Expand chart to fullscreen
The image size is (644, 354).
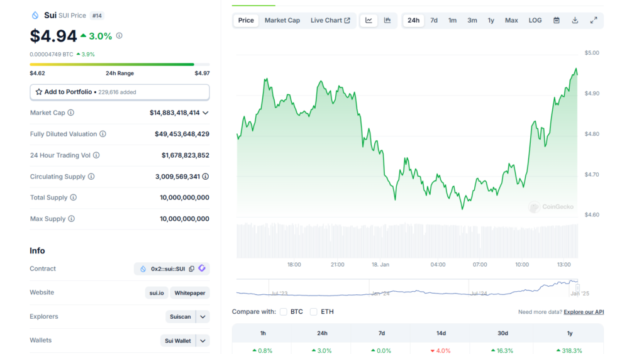point(593,21)
